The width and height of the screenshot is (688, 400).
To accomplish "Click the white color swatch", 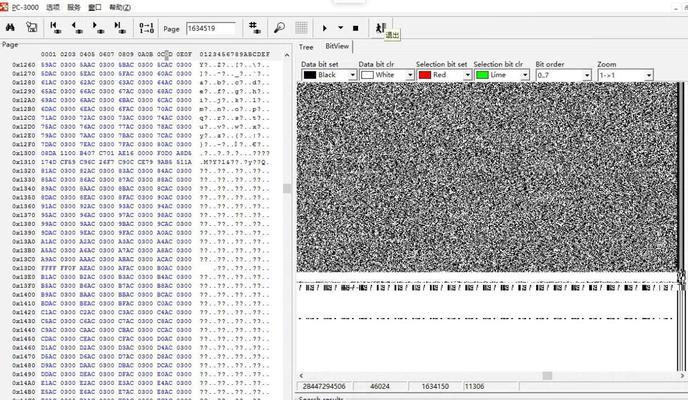I will point(367,75).
